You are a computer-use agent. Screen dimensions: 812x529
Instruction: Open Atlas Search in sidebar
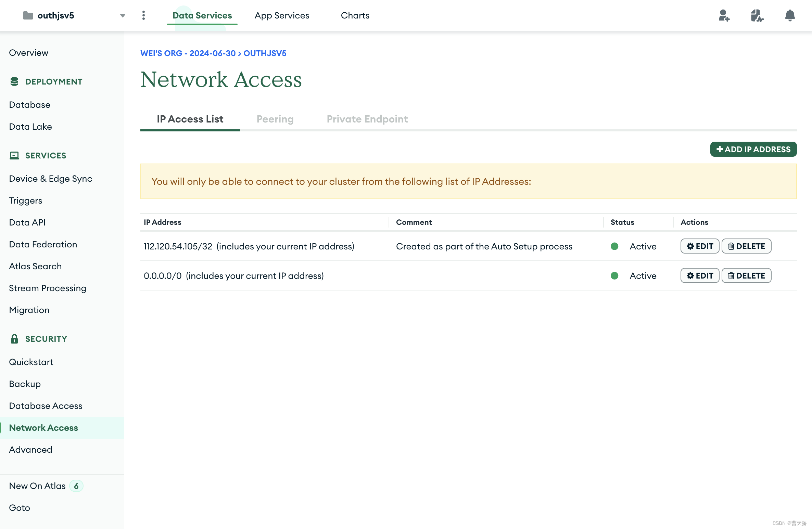pos(35,266)
